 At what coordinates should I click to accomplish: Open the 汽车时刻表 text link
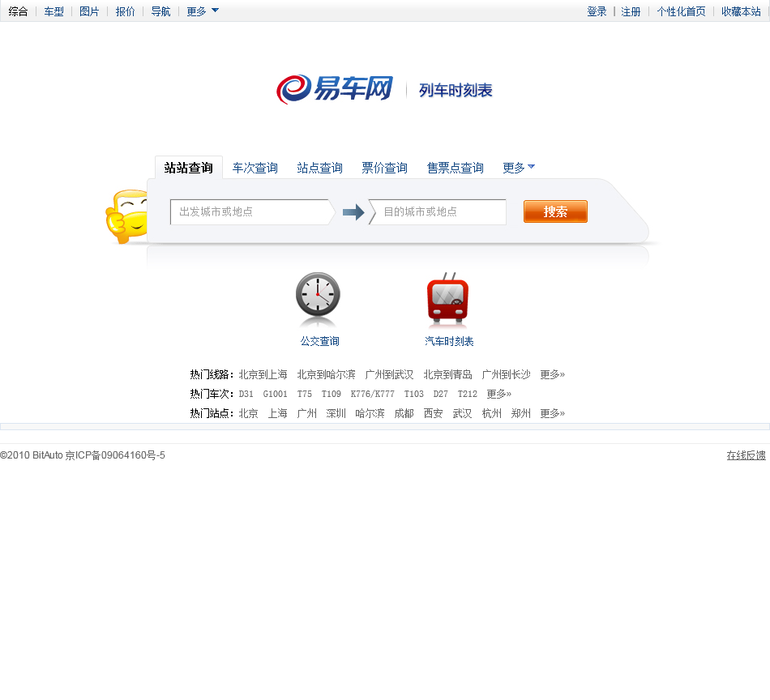pyautogui.click(x=449, y=341)
